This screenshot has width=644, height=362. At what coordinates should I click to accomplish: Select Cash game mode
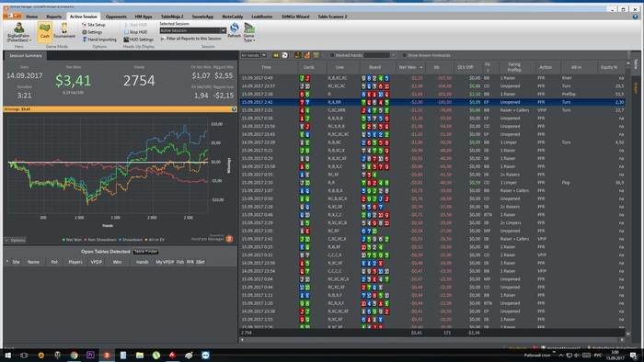45,31
